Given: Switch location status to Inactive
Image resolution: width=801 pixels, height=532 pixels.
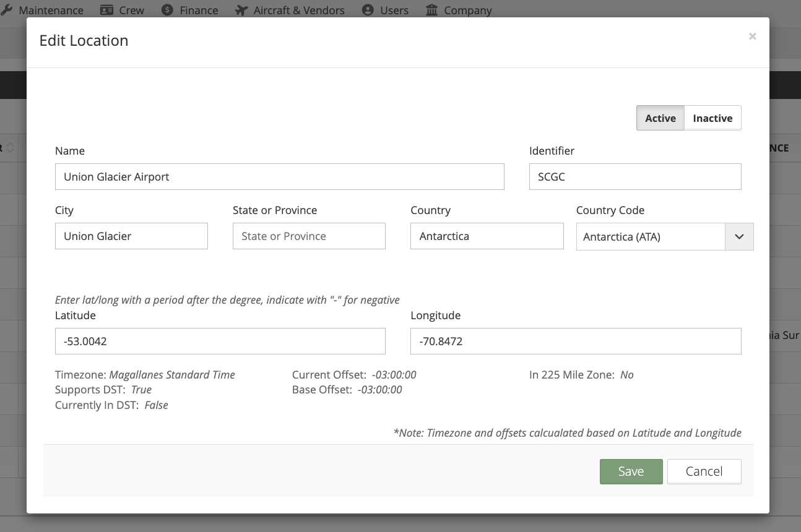Looking at the screenshot, I should pos(712,118).
